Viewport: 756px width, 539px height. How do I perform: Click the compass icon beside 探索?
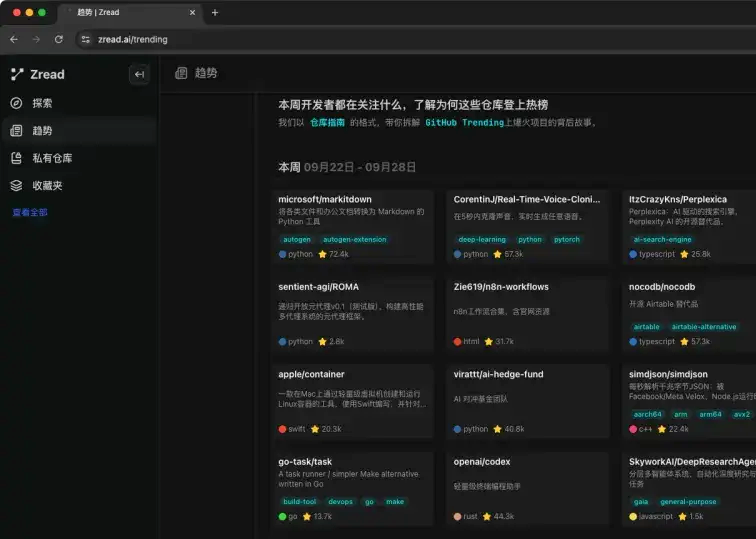(x=16, y=103)
